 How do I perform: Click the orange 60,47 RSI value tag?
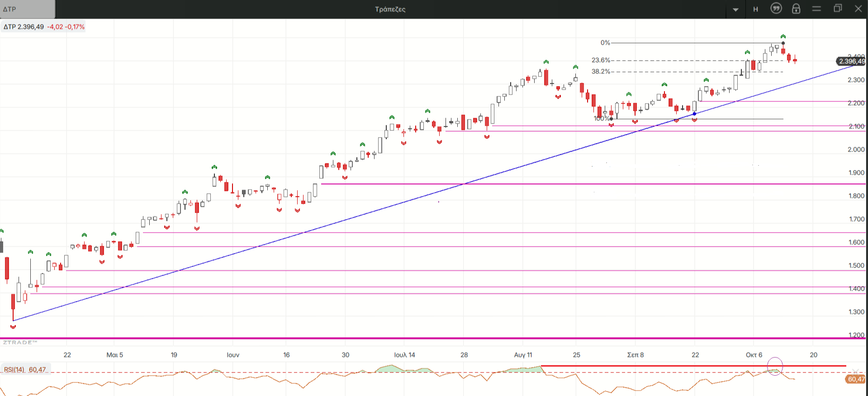[856, 379]
